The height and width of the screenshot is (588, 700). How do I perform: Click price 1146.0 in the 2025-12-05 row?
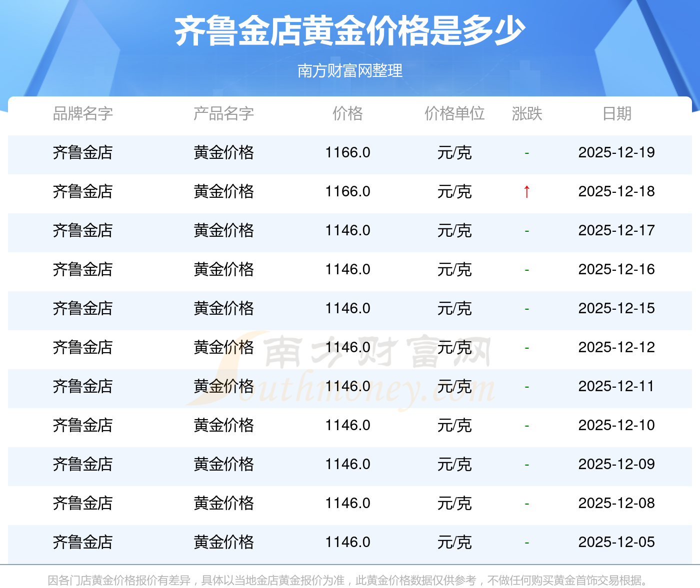348,542
